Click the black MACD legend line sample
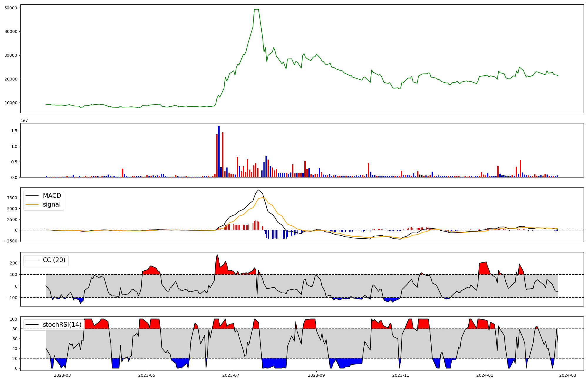Viewport: 588px width, 382px height. [32, 196]
